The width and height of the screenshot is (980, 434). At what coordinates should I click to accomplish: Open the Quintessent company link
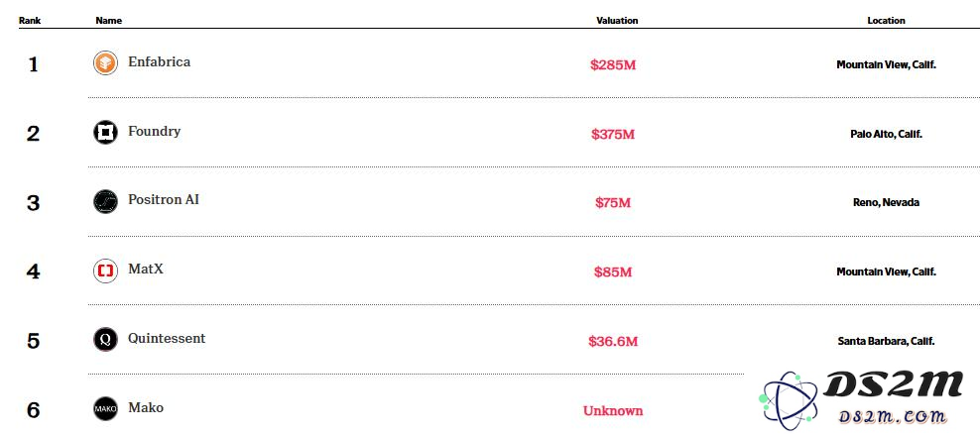coord(167,339)
